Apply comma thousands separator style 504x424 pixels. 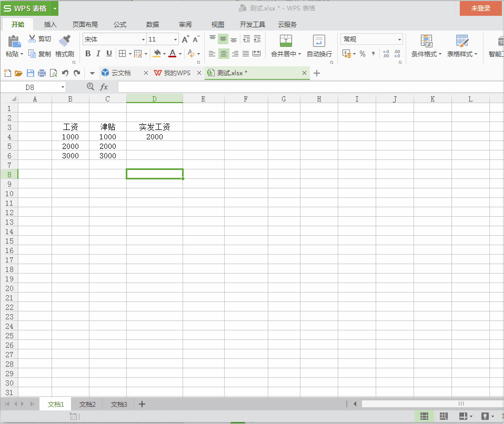point(373,54)
